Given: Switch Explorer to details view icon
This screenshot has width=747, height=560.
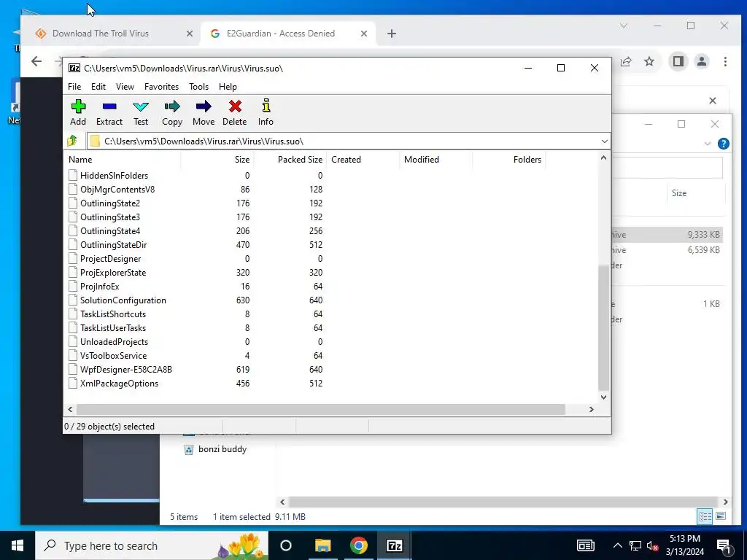Looking at the screenshot, I should pos(705,516).
